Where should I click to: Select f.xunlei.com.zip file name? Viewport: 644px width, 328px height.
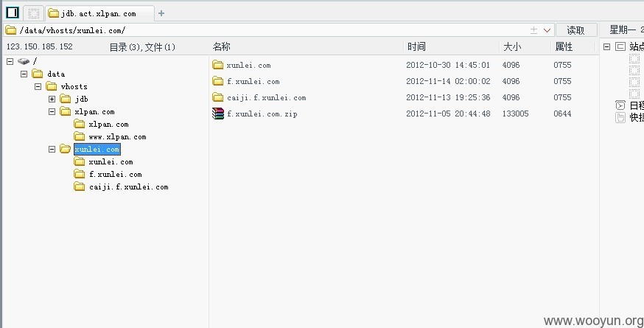click(x=262, y=114)
